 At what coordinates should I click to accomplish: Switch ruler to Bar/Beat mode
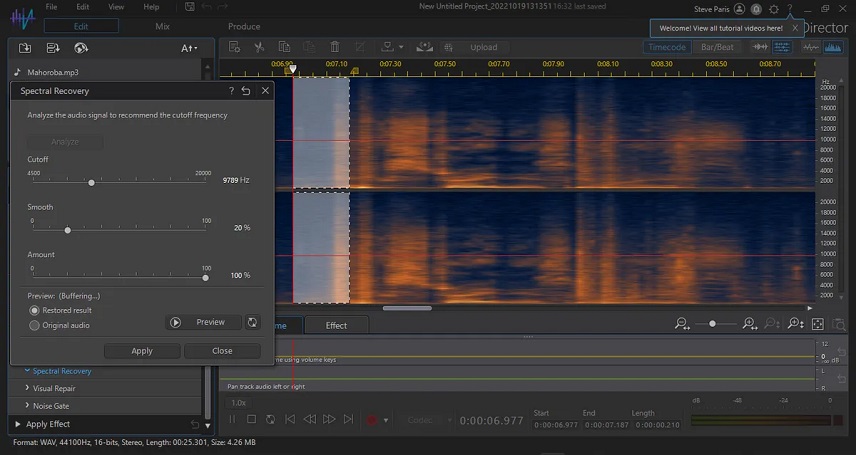717,47
